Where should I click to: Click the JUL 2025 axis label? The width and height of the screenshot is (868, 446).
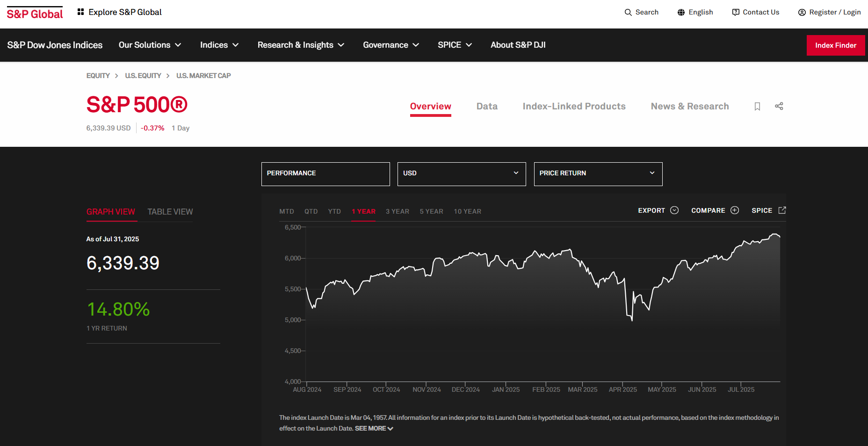[x=741, y=389]
